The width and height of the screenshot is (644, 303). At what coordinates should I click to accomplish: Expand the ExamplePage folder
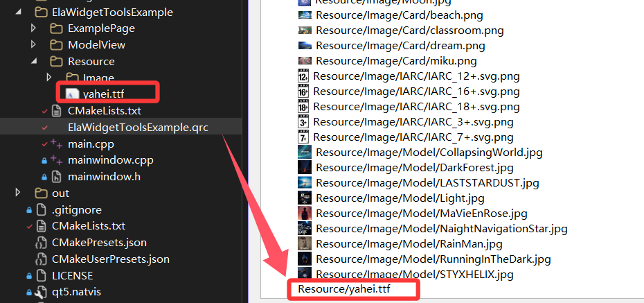[x=34, y=28]
